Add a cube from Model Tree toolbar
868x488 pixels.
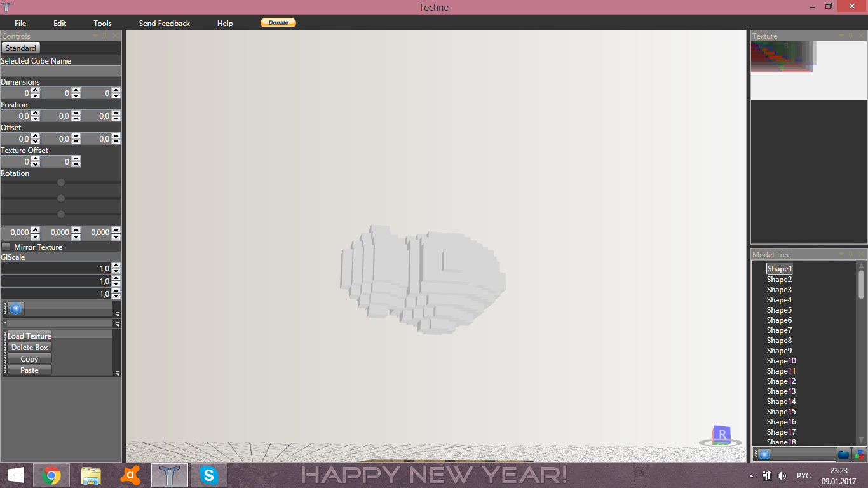764,454
